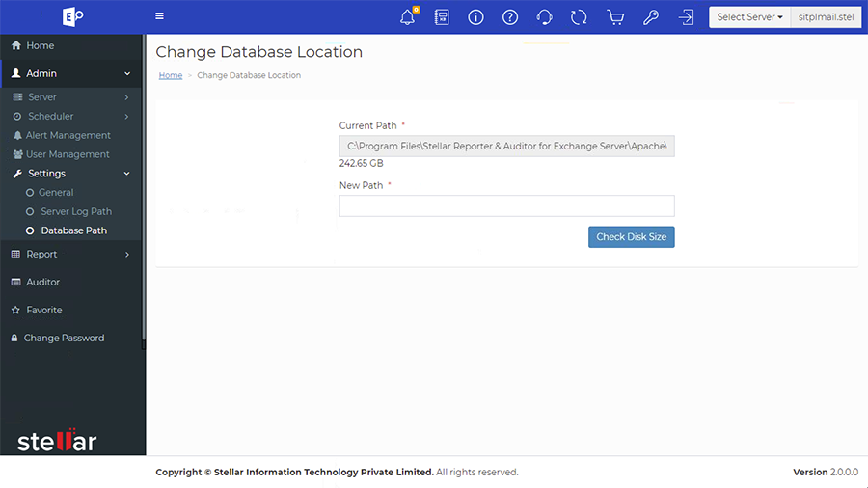The image size is (868, 488).
Task: Click the Check Disk Size button
Action: [x=631, y=237]
